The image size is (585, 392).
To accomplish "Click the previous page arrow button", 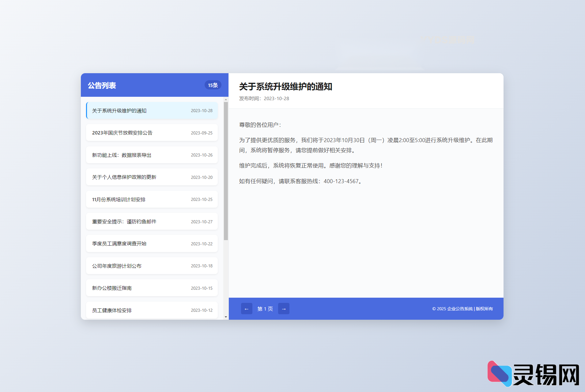I will coord(247,309).
